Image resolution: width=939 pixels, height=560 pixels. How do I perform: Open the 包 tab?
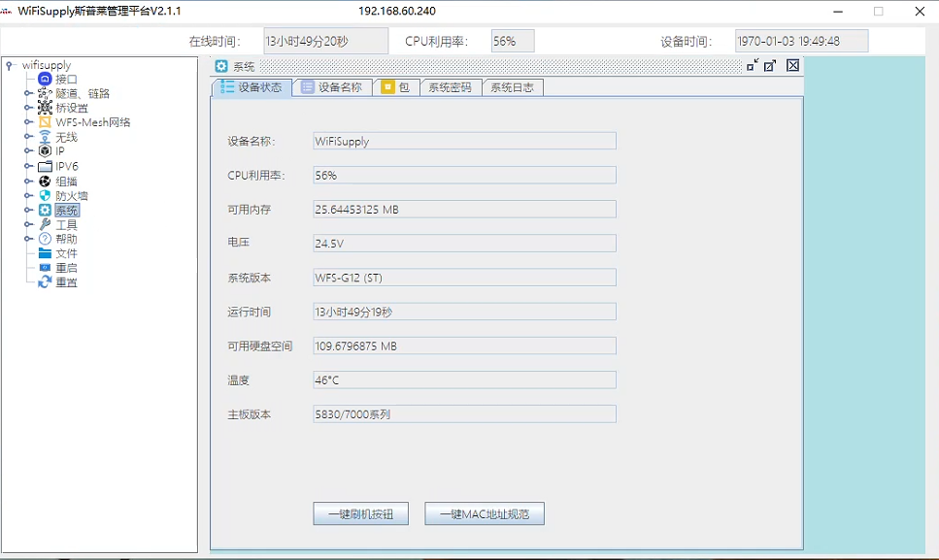pos(396,87)
